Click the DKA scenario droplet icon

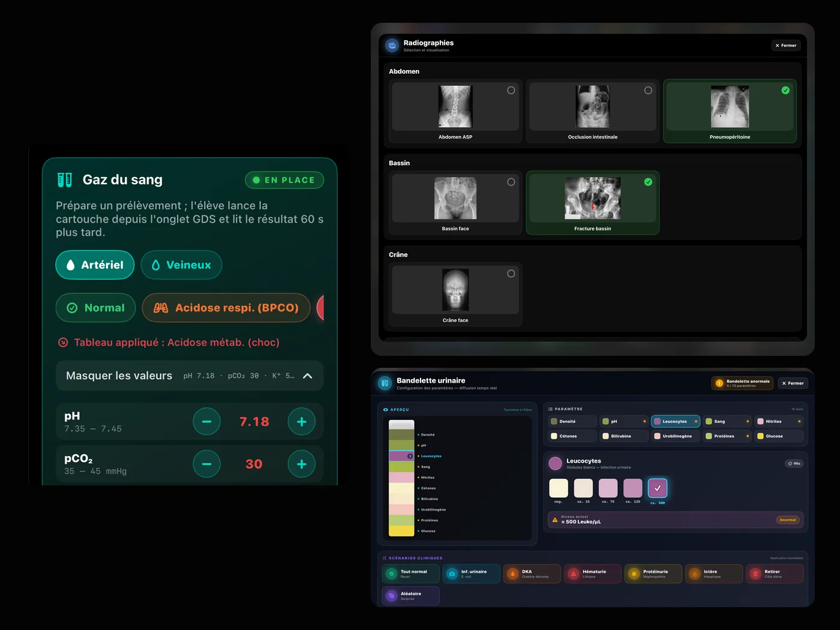[x=513, y=574]
